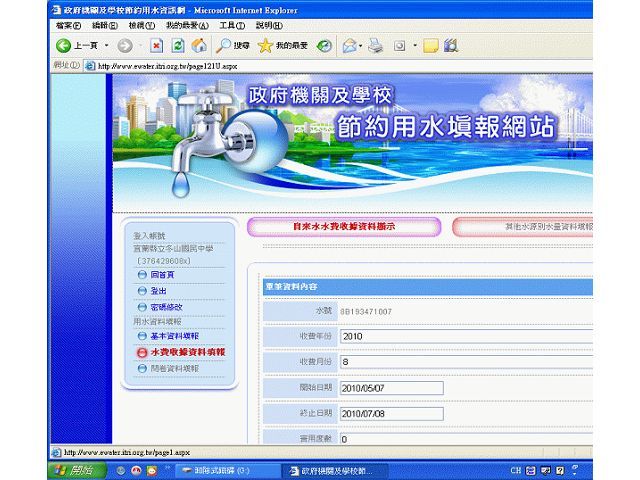This screenshot has width=640, height=480.
Task: Open the 檔案(F) menu
Action: (69, 25)
